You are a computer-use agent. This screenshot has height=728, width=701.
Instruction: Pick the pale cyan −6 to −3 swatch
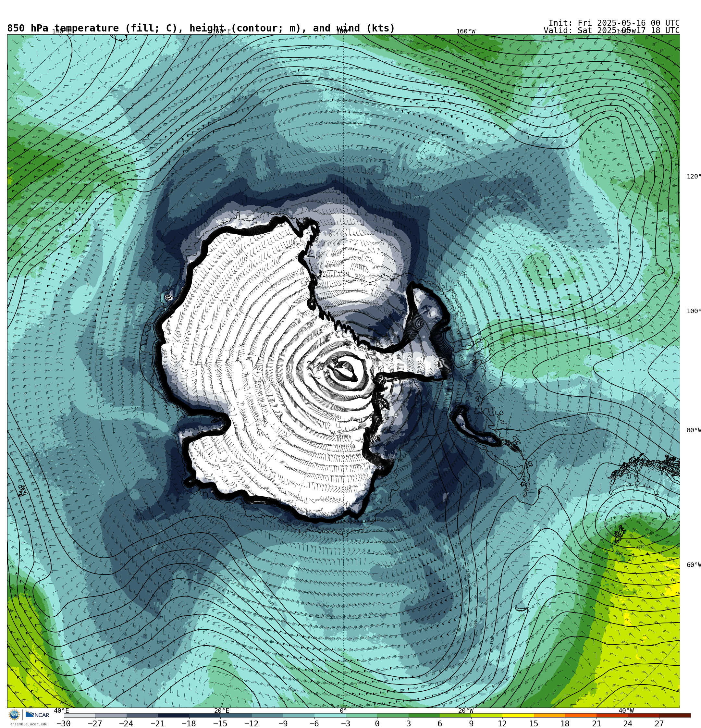pos(330,716)
